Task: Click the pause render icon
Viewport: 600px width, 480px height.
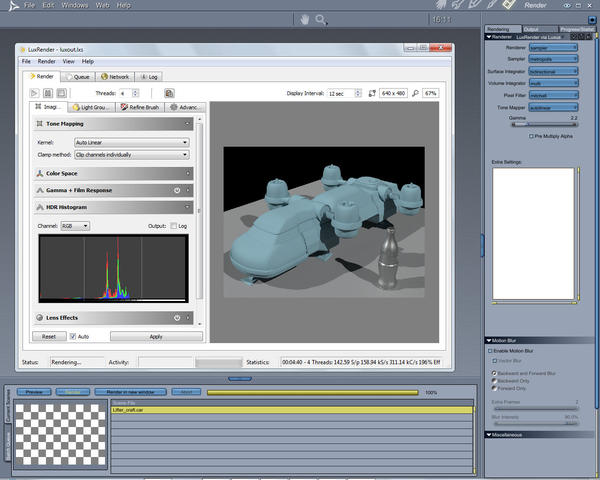Action: [48, 92]
